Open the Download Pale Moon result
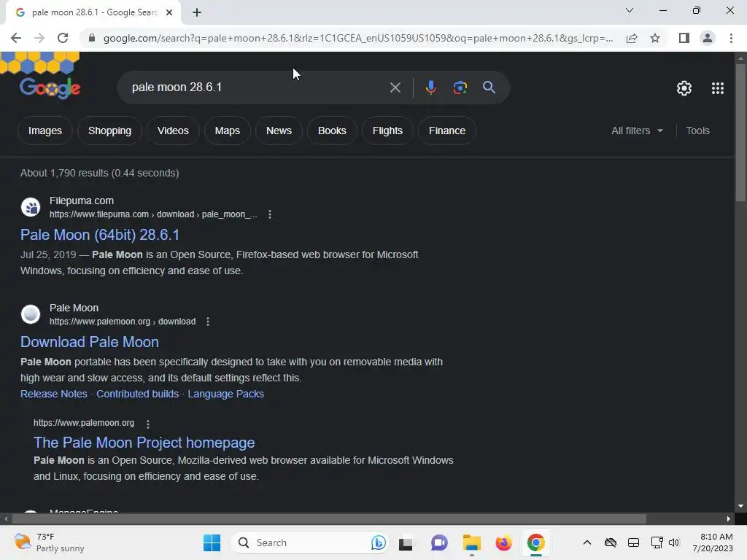The height and width of the screenshot is (560, 747). [90, 342]
